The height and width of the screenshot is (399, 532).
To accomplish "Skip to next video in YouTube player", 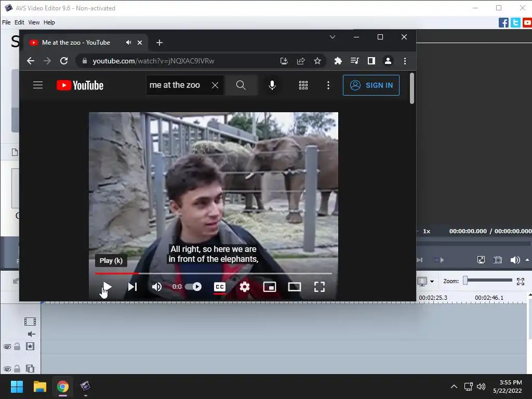I will (x=132, y=287).
